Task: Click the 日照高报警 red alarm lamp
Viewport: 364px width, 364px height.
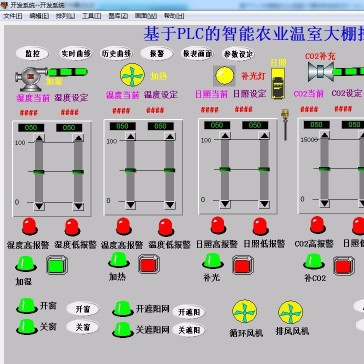Action: (x=218, y=225)
